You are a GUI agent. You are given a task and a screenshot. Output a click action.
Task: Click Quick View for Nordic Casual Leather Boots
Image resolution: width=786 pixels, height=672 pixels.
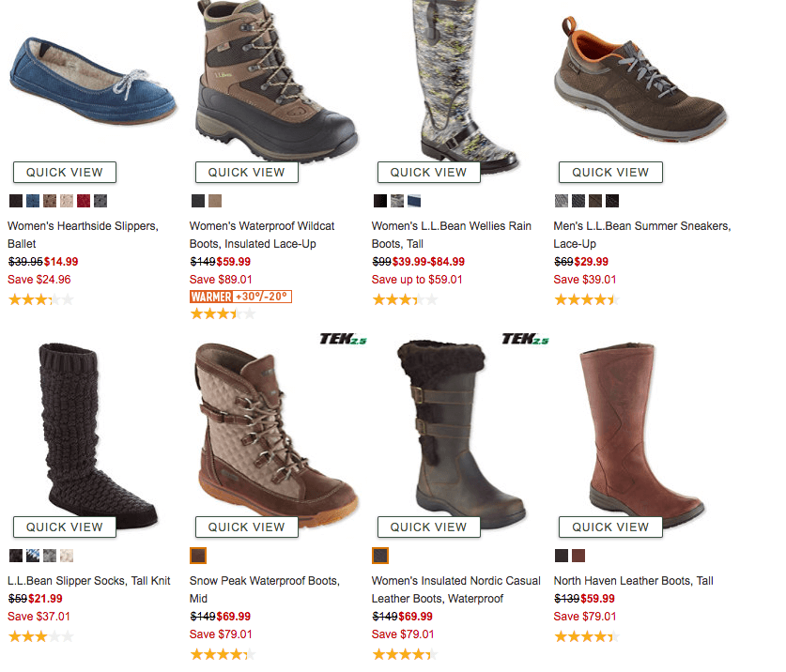tap(428, 527)
